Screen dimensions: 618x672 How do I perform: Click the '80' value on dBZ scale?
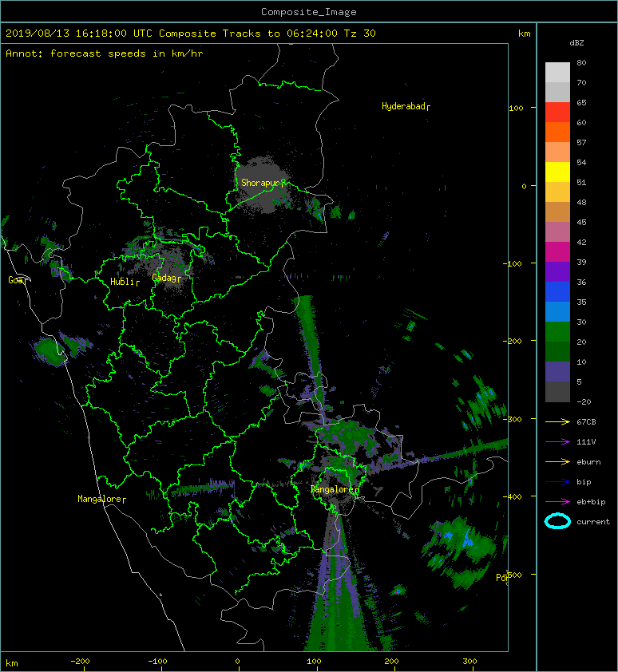coord(581,62)
